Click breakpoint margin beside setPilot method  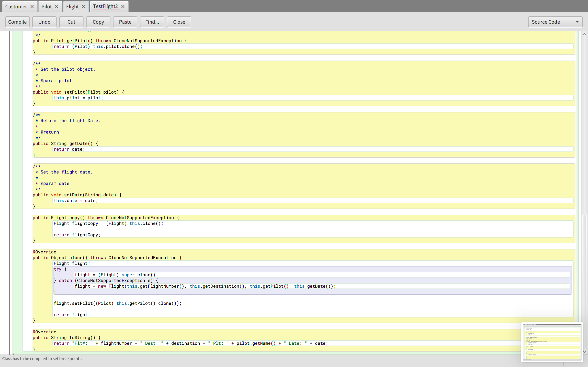point(5,92)
